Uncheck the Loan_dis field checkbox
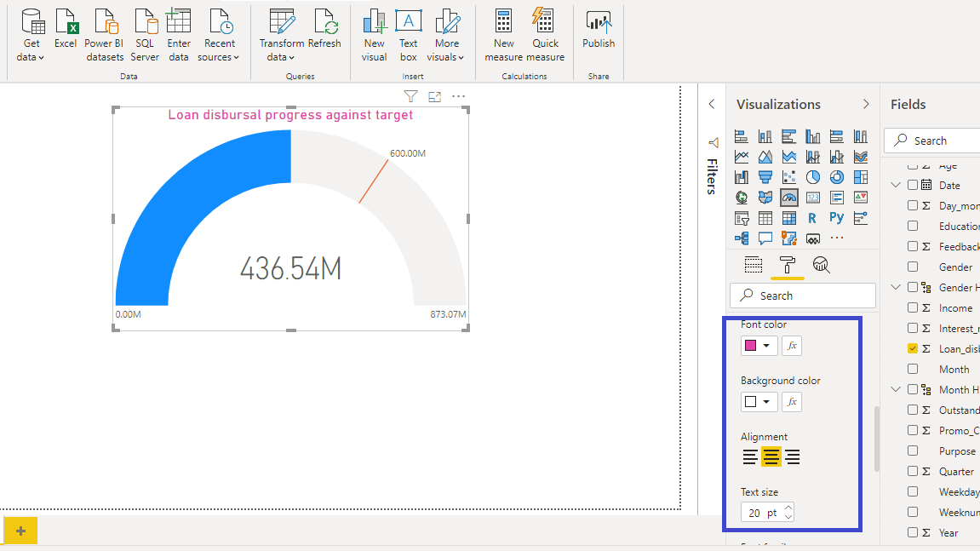 913,348
